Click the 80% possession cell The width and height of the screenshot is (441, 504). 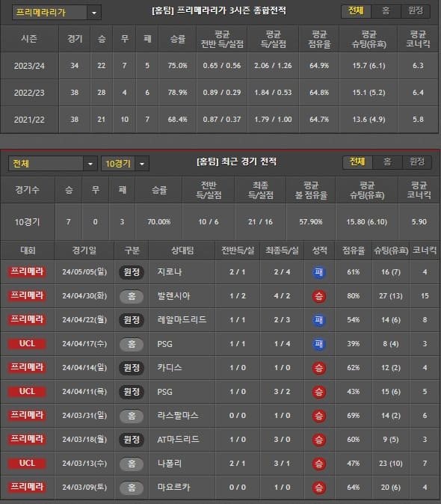point(353,295)
